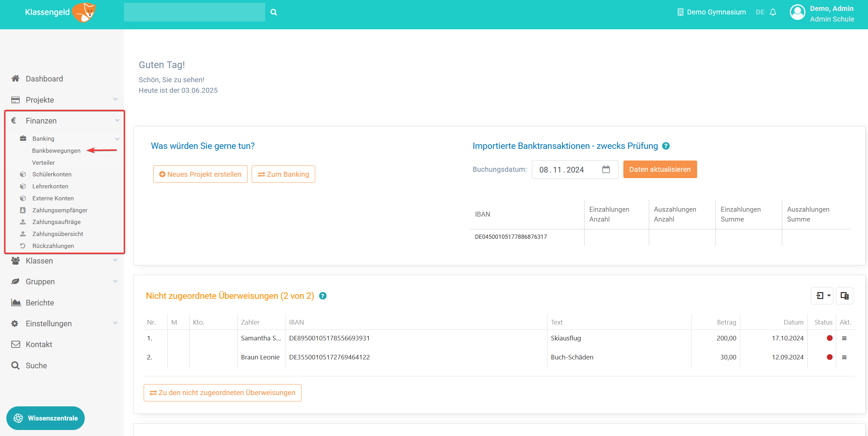
Task: Click the Buchungsdatum date field
Action: [575, 170]
